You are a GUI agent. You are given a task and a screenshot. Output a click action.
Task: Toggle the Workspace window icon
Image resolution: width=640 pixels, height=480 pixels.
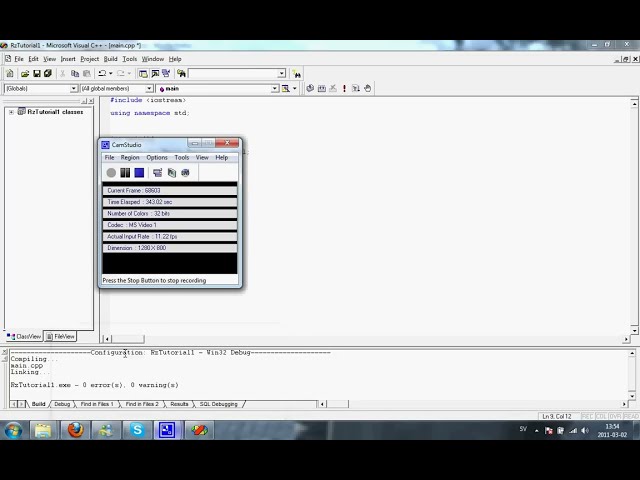coord(143,73)
